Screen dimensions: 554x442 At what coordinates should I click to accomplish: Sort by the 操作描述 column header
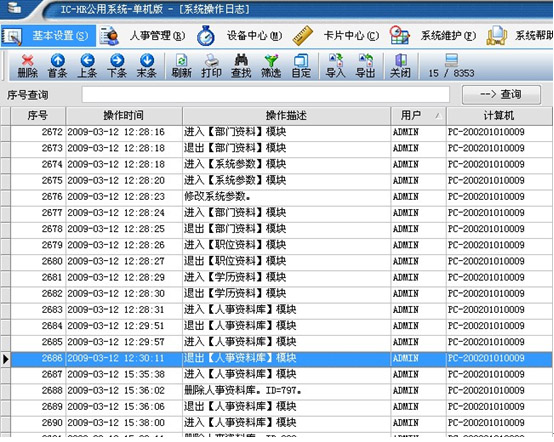286,116
